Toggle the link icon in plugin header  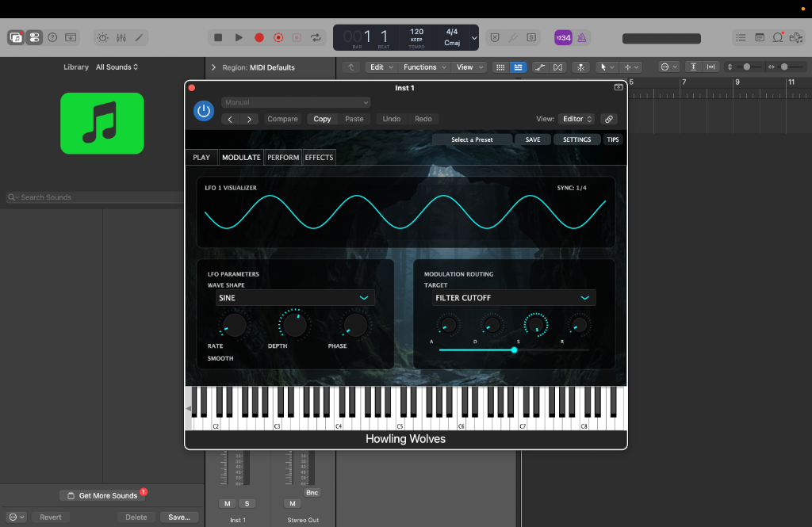pos(609,118)
